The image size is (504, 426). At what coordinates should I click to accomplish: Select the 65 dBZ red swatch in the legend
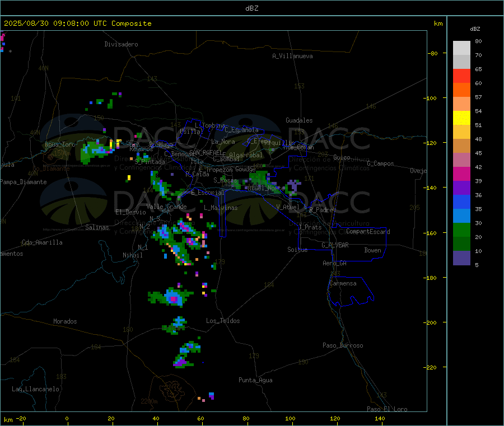click(461, 76)
